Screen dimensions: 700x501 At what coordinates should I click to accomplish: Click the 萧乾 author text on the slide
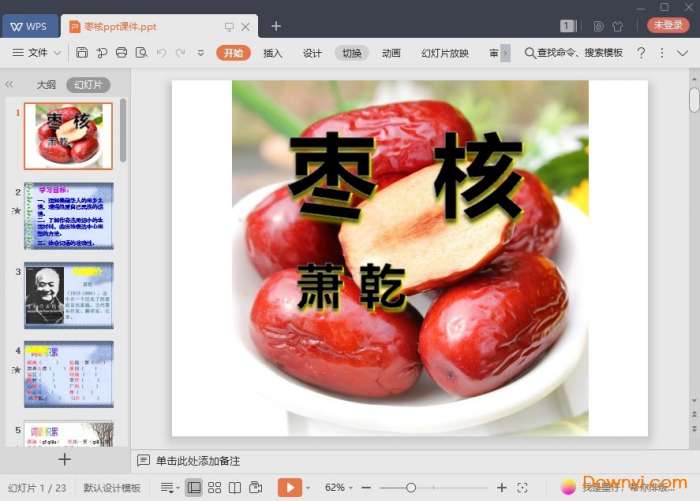tap(352, 287)
